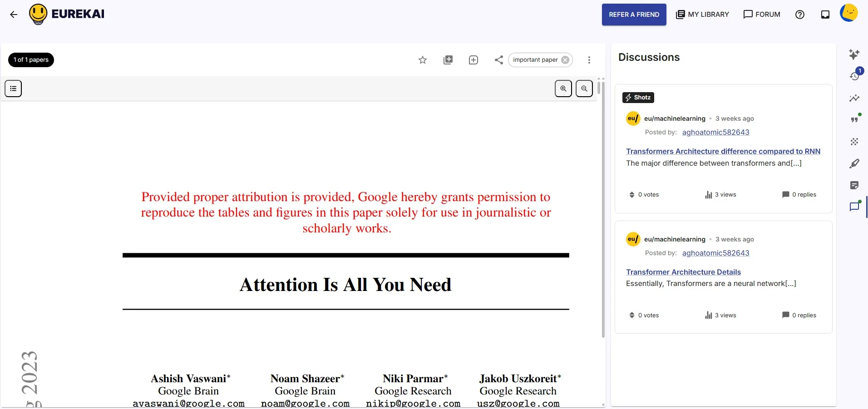Select the highlighter tool in sidebar
Image resolution: width=868 pixels, height=409 pixels.
[854, 163]
